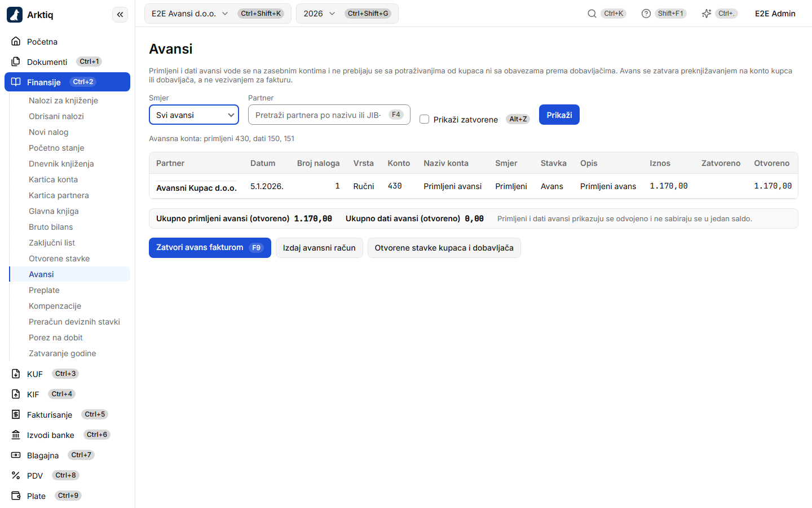Open the Smjer 'Svi avansi' dropdown
This screenshot has width=812, height=508.
[x=194, y=115]
